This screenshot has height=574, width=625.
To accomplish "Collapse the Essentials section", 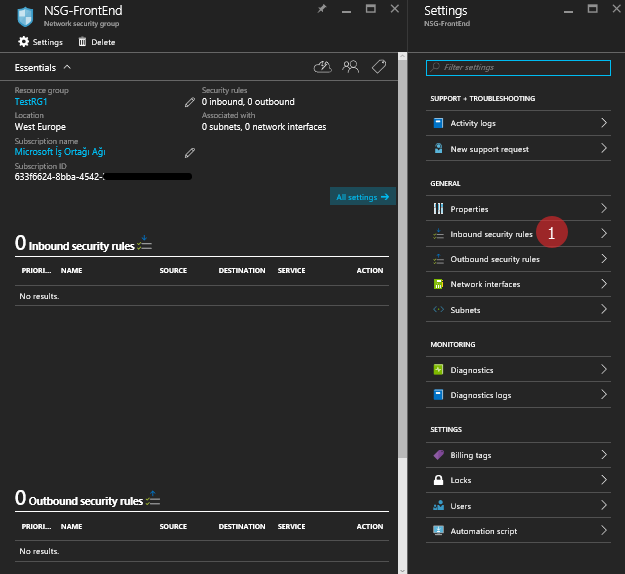I will point(67,67).
